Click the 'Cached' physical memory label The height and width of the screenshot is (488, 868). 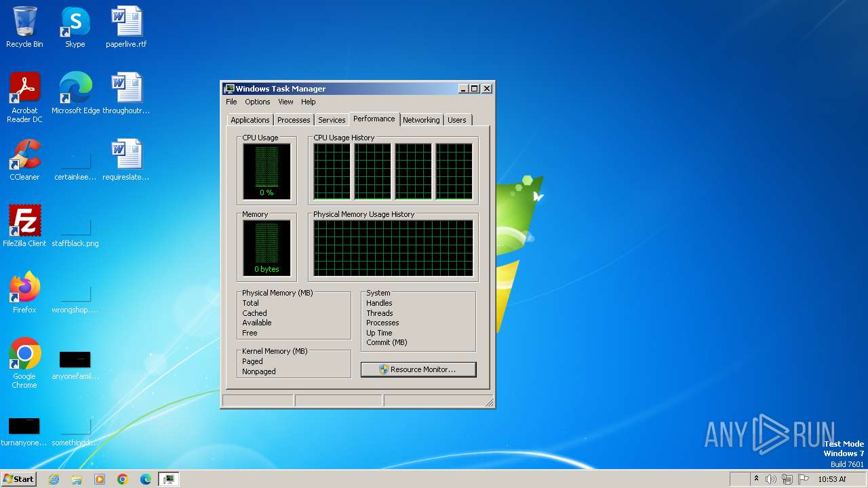coord(254,313)
